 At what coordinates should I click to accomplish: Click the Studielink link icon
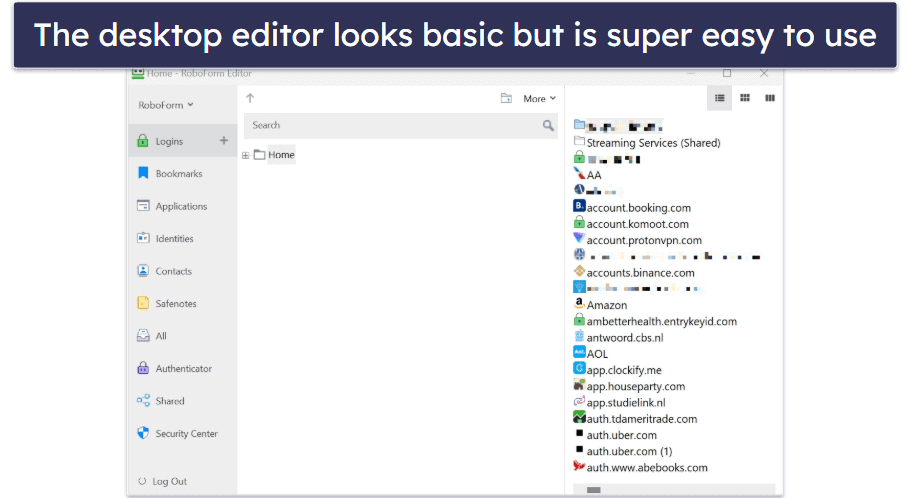tap(579, 400)
